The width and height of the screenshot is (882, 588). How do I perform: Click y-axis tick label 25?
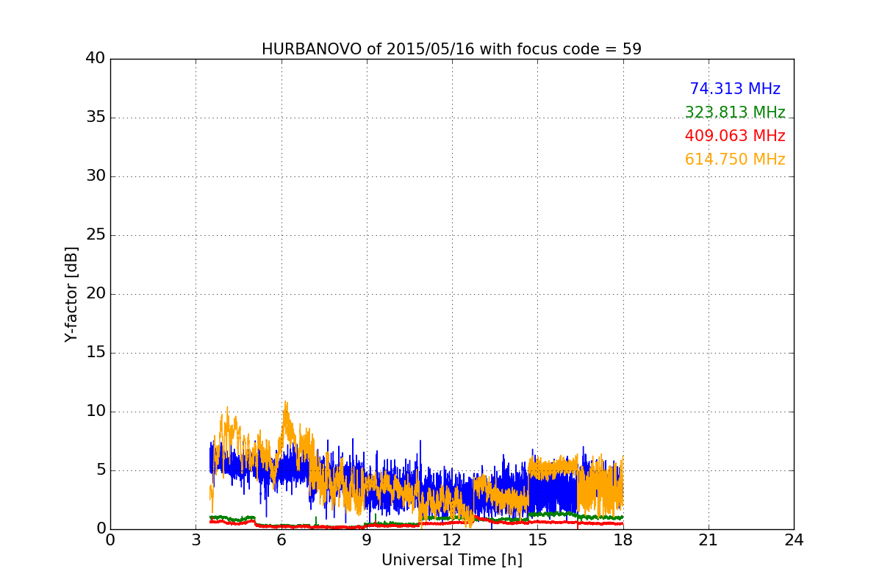click(95, 235)
